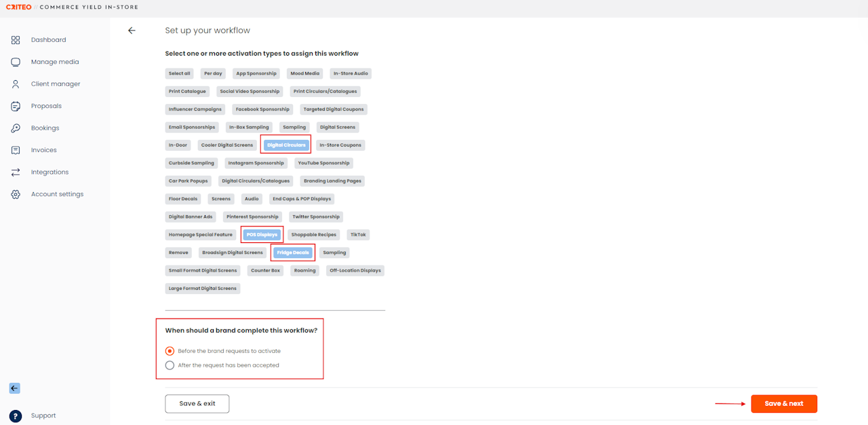
Task: Click the Select all chip
Action: click(180, 73)
